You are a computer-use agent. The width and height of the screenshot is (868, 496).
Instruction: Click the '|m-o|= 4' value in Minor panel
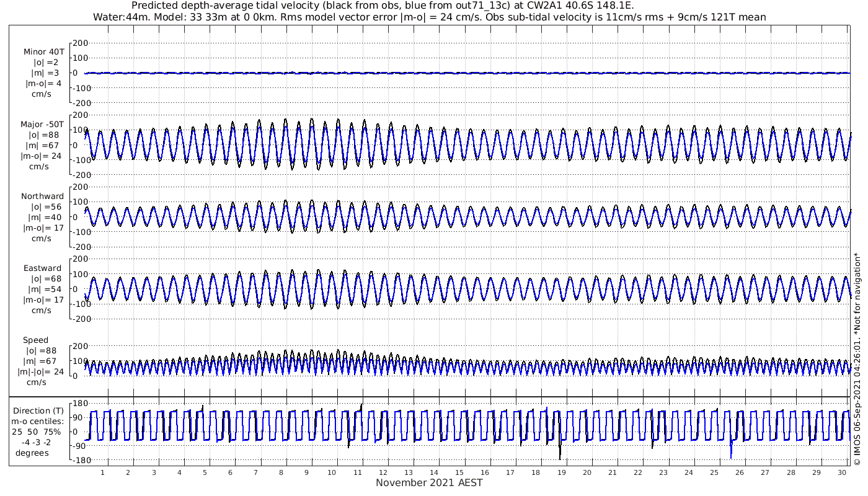[x=43, y=84]
